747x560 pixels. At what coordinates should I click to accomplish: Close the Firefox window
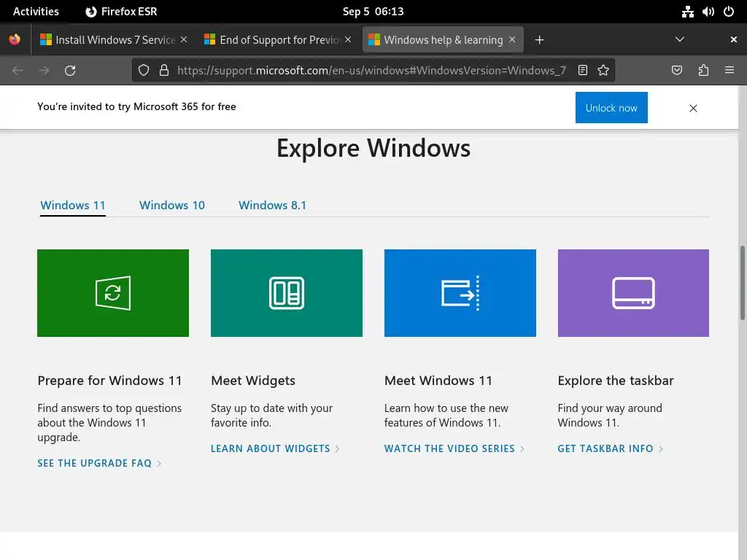(734, 39)
